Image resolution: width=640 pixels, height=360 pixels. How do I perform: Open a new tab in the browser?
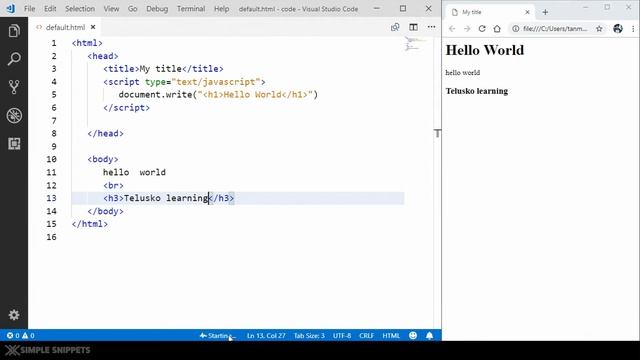click(545, 12)
